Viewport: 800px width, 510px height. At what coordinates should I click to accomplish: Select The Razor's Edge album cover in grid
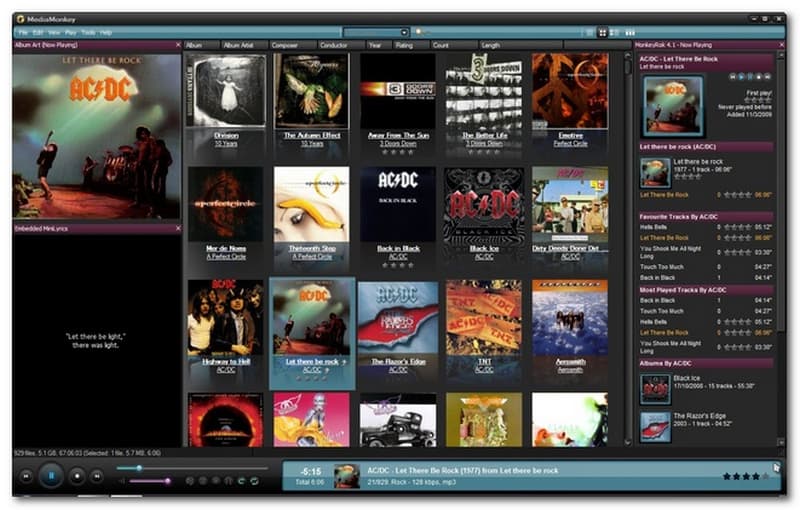[398, 317]
